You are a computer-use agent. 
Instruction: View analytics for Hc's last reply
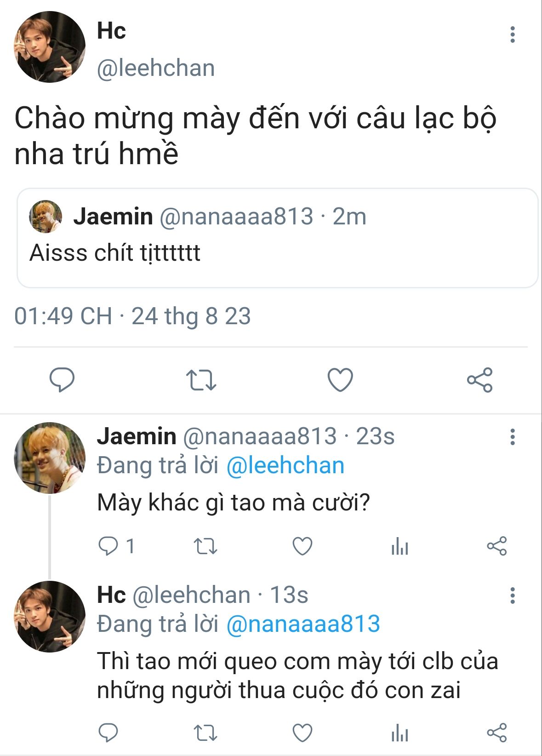click(399, 733)
